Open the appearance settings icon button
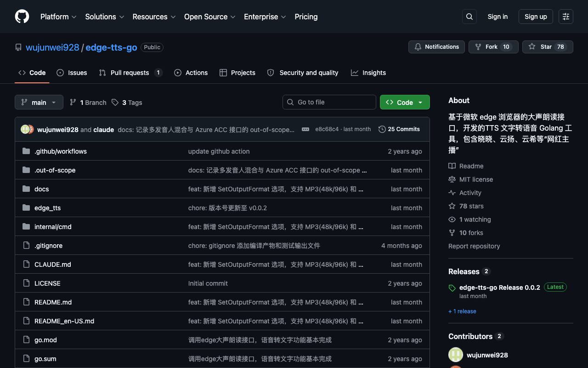This screenshot has width=588, height=368. tap(566, 17)
